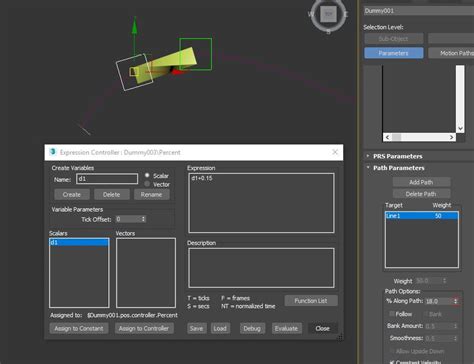The height and width of the screenshot is (364, 474).
Task: Close the Expression Controller dialog with X
Action: coord(335,152)
